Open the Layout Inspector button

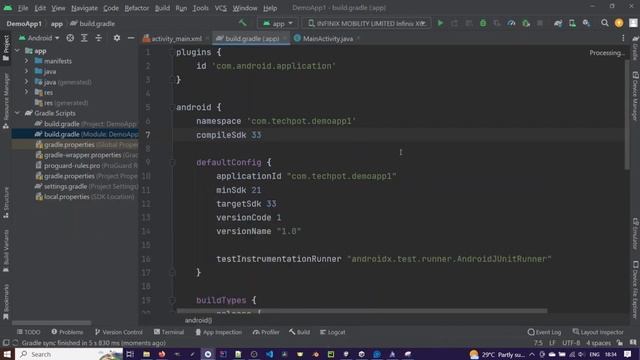tap(598, 332)
